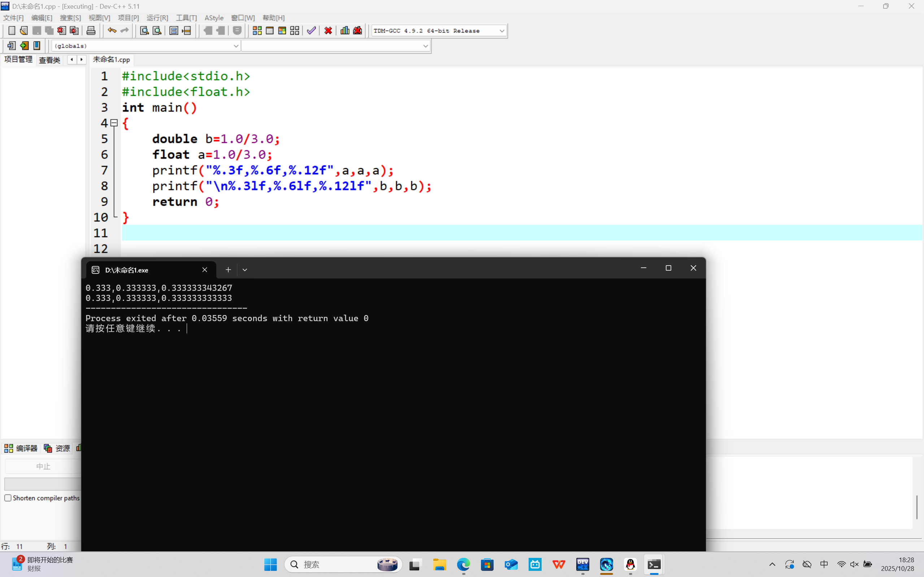Open the terminal new-tab dropdown chevron
The image size is (924, 577).
(x=245, y=270)
